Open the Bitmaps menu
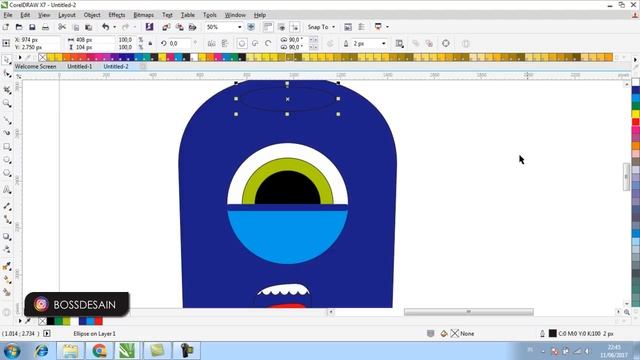This screenshot has height=360, width=640. [144, 15]
